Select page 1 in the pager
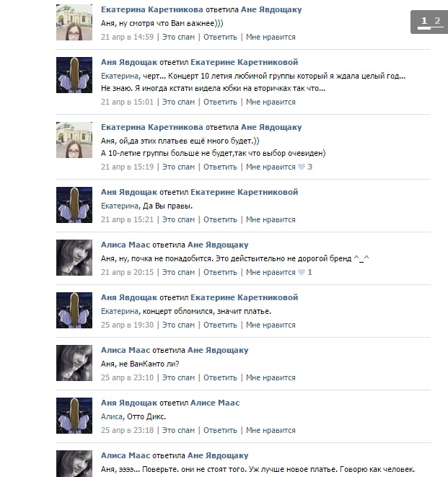This screenshot has height=477, width=448. point(424,21)
